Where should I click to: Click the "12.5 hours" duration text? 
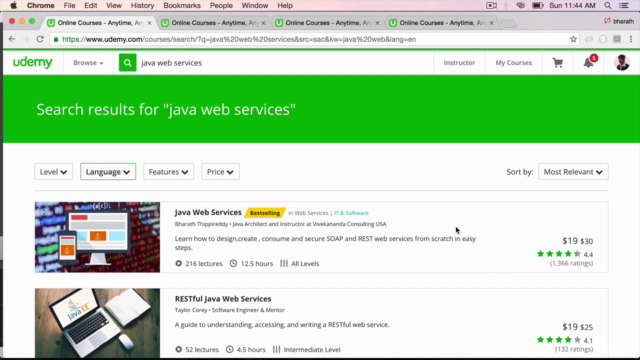pos(257,264)
